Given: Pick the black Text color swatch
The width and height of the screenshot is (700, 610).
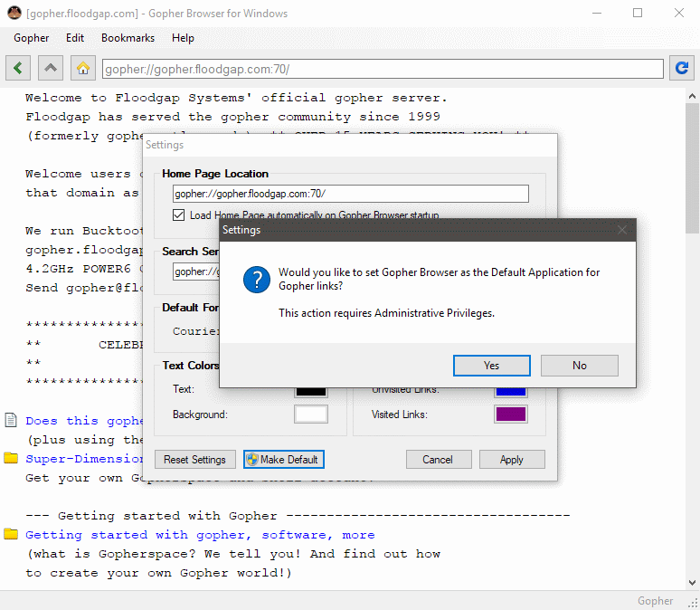Looking at the screenshot, I should pos(311,390).
